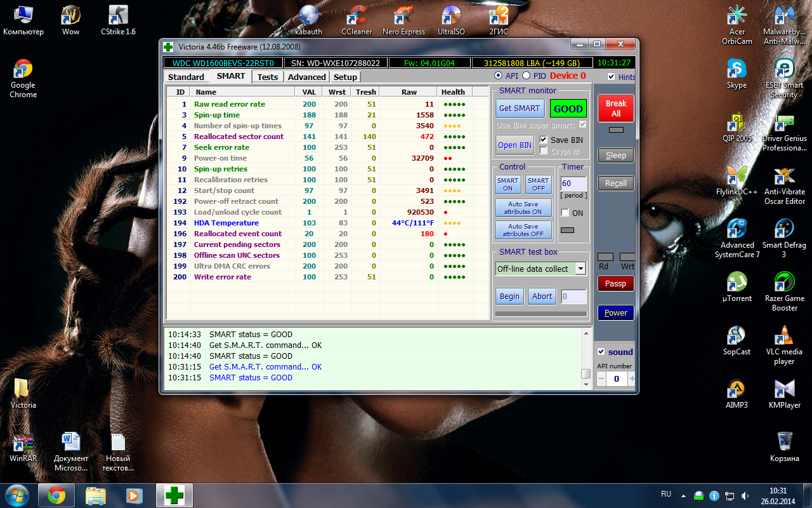812x508 pixels.
Task: Open the Компьютер desktop icon
Action: (x=23, y=20)
